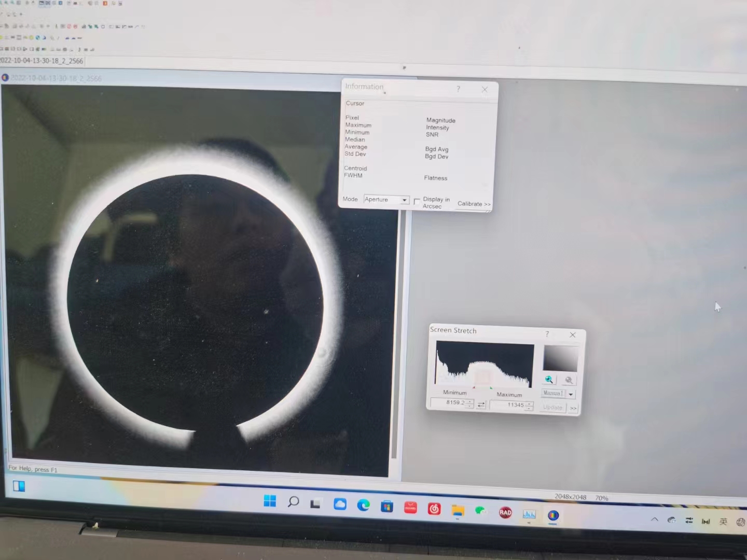747x560 pixels.
Task: Select the 2022-10-04-13-30-18_2_2566 document tab
Action: coord(41,61)
